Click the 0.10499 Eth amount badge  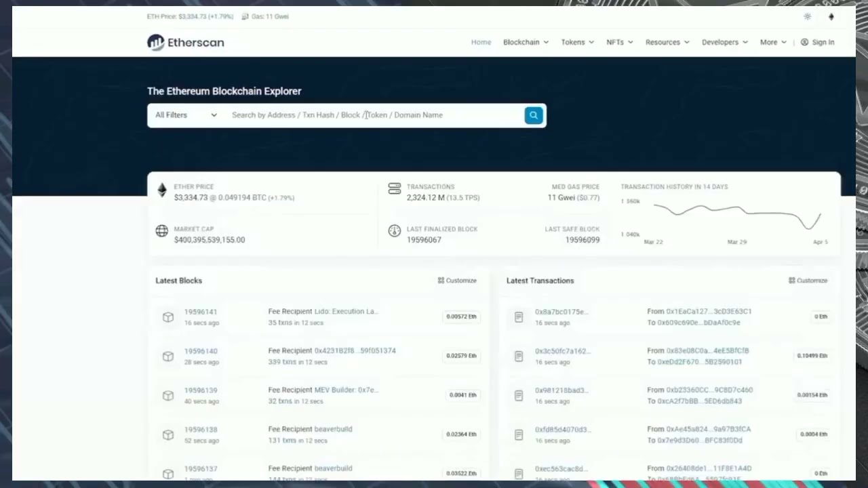[x=812, y=356]
